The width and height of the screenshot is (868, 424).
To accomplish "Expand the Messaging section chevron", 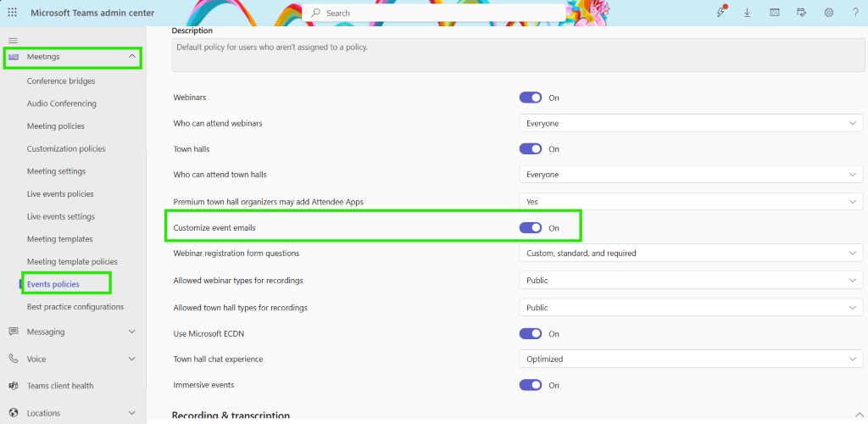I will click(131, 332).
